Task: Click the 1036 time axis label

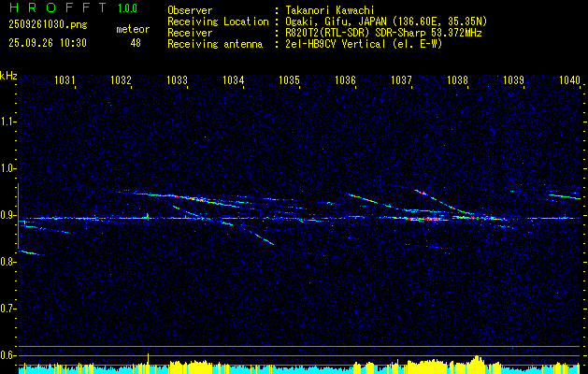Action: pyautogui.click(x=345, y=79)
